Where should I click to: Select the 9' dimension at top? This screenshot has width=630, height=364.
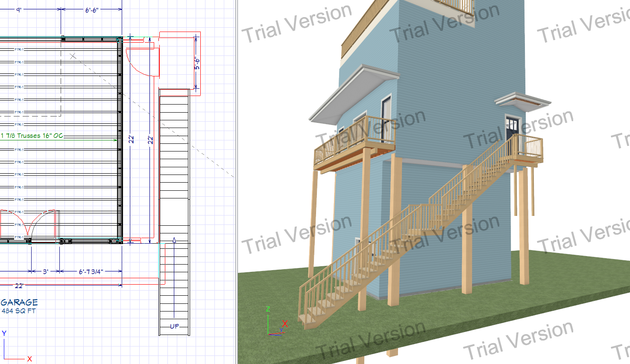pyautogui.click(x=19, y=10)
